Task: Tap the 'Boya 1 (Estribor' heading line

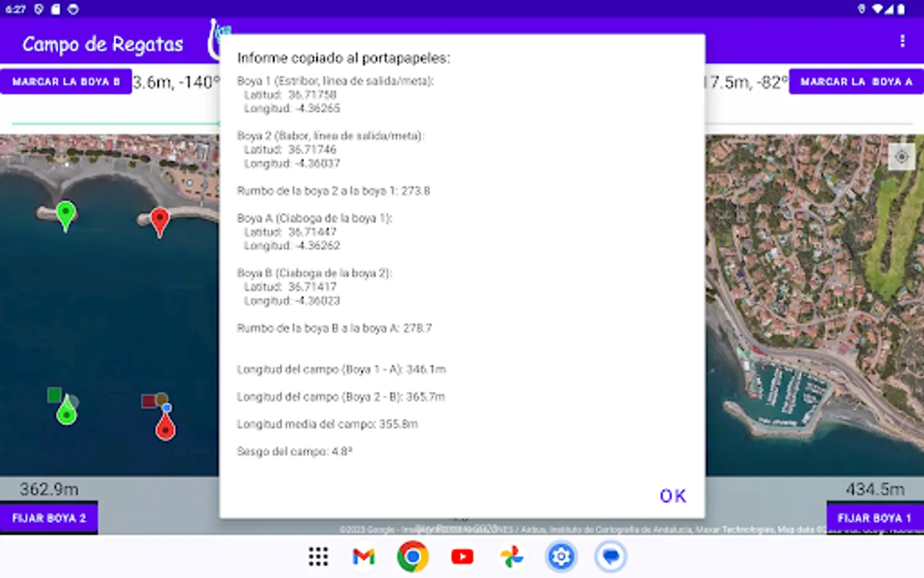Action: [x=336, y=81]
